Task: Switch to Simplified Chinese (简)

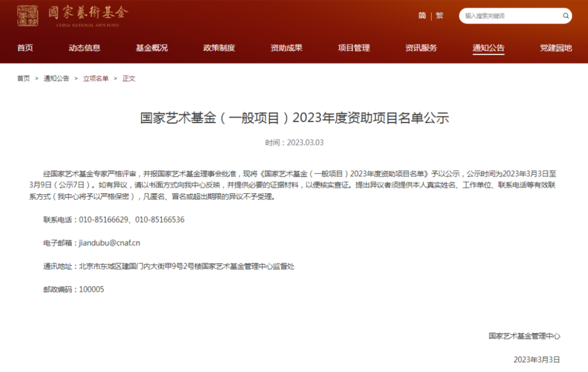Action: [x=422, y=15]
